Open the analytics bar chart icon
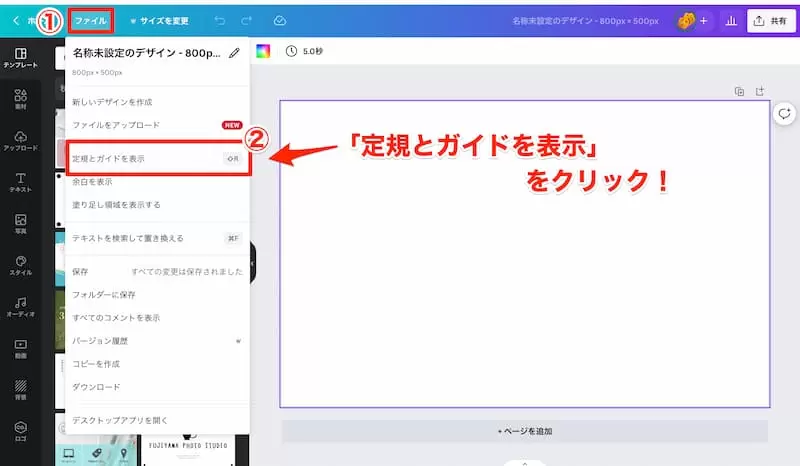 pos(731,21)
